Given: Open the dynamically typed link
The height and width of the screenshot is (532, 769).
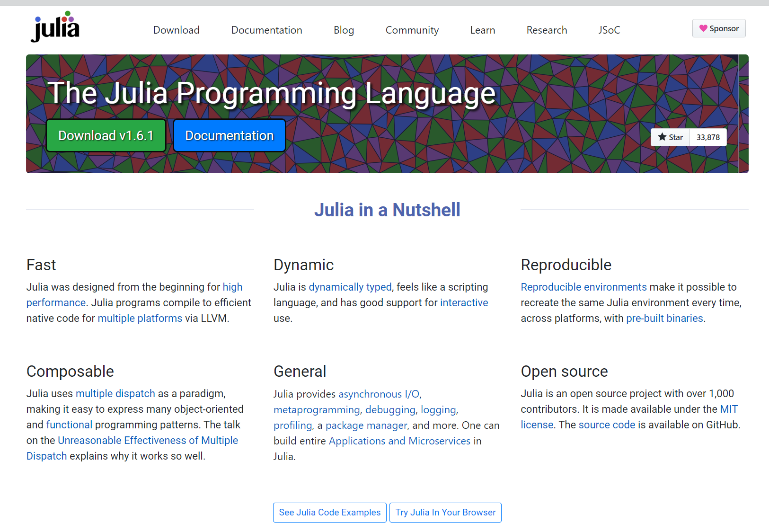Looking at the screenshot, I should pyautogui.click(x=350, y=287).
